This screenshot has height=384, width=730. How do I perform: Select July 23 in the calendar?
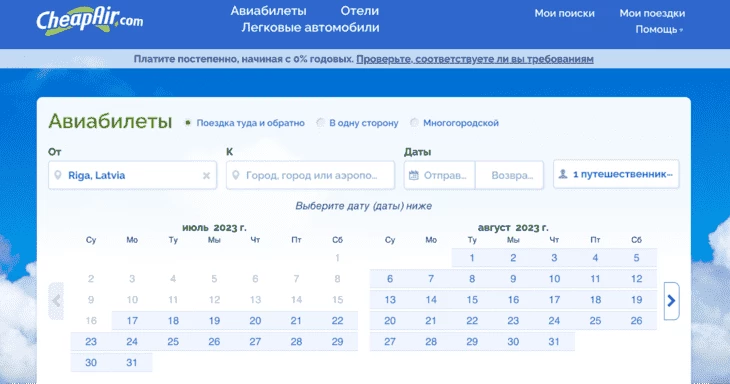(91, 342)
